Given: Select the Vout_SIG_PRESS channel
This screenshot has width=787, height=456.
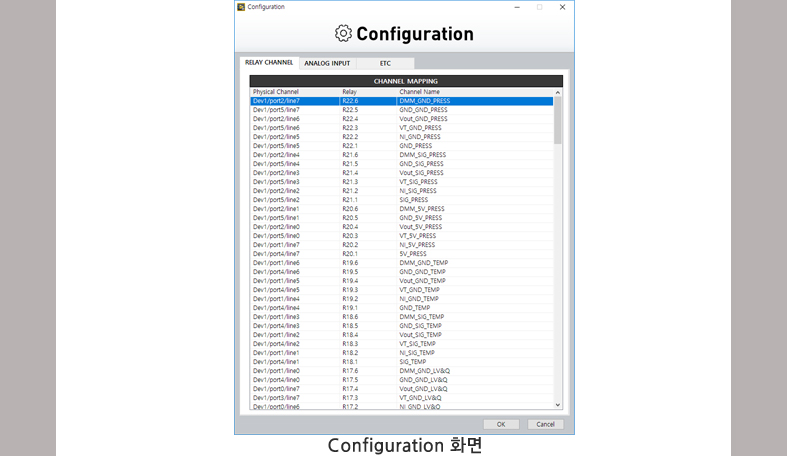Looking at the screenshot, I should [421, 173].
